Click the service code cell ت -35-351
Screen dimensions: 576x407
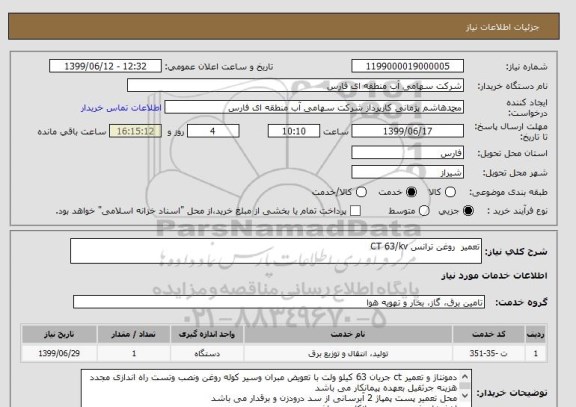point(489,353)
